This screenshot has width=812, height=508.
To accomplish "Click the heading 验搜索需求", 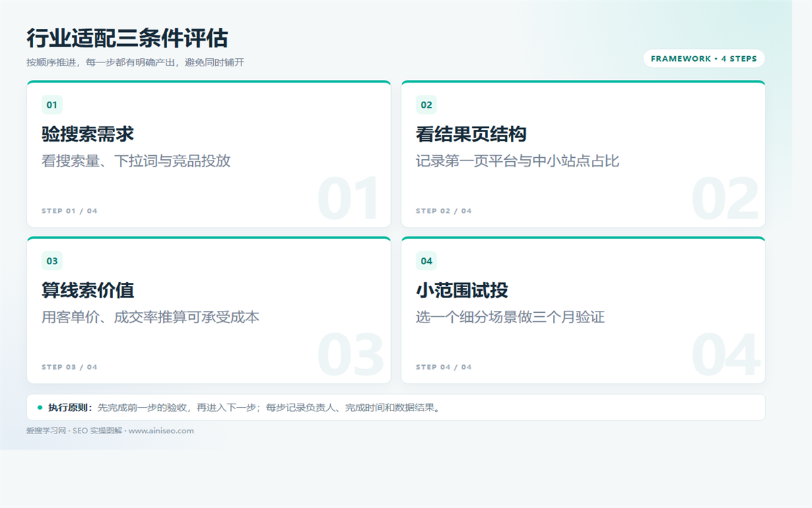I will 88,134.
